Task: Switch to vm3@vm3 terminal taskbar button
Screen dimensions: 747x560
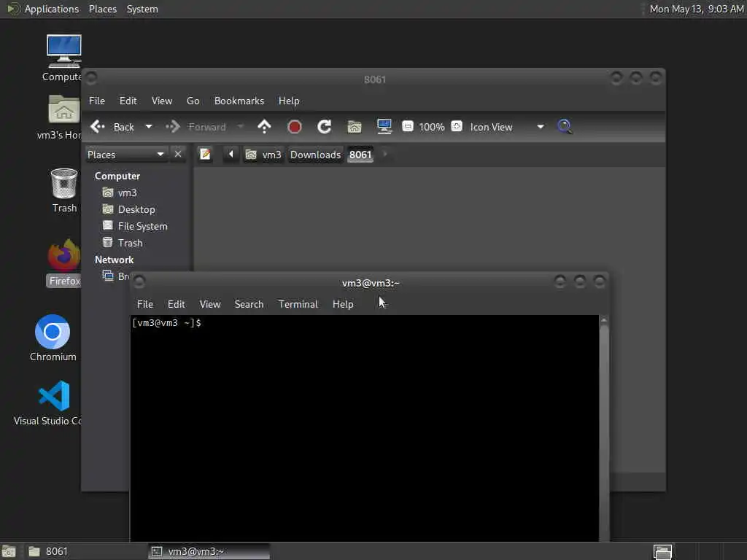Action: 209,551
